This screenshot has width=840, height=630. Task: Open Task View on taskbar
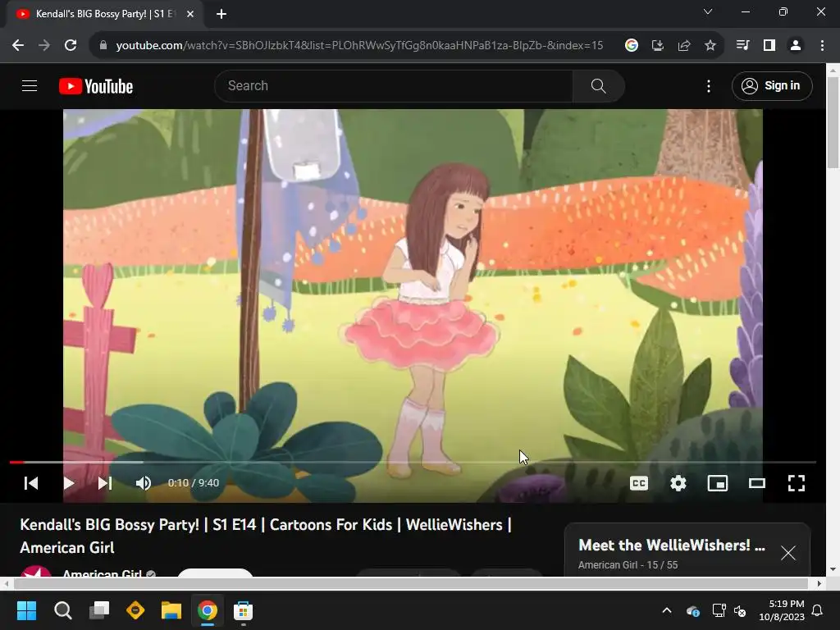(99, 610)
